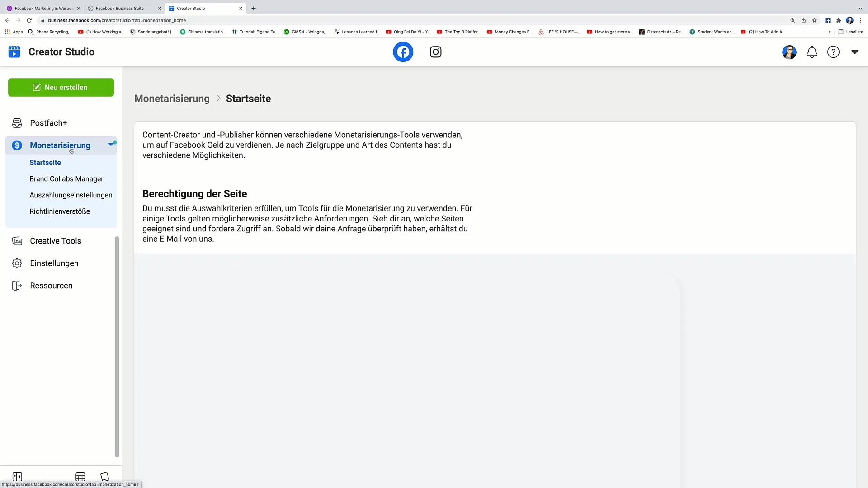Image resolution: width=868 pixels, height=488 pixels.
Task: Select Monetarisierung in the sidebar
Action: [x=61, y=145]
